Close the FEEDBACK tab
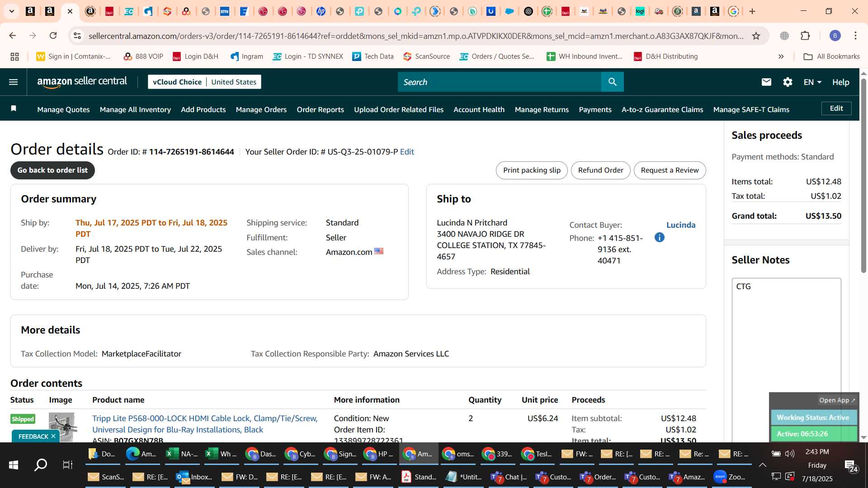 (53, 436)
